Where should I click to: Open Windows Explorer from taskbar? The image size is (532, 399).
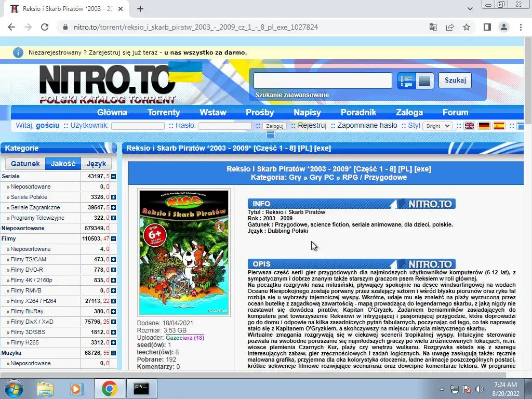45,389
